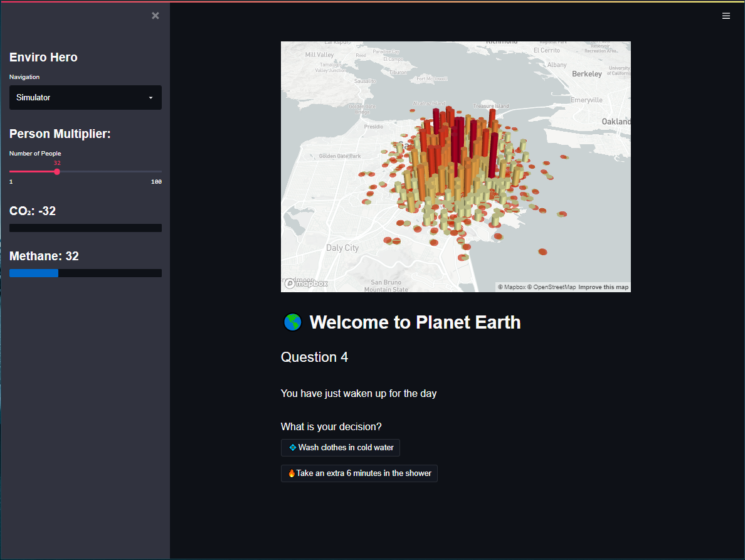Open the hamburger menu at top right
745x560 pixels.
(x=726, y=16)
